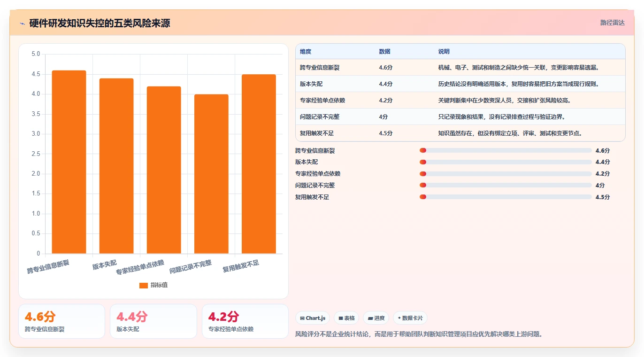The height and width of the screenshot is (357, 644).
Task: Click the footnote starting 风险评分不是企业统计结论
Action: (419, 334)
